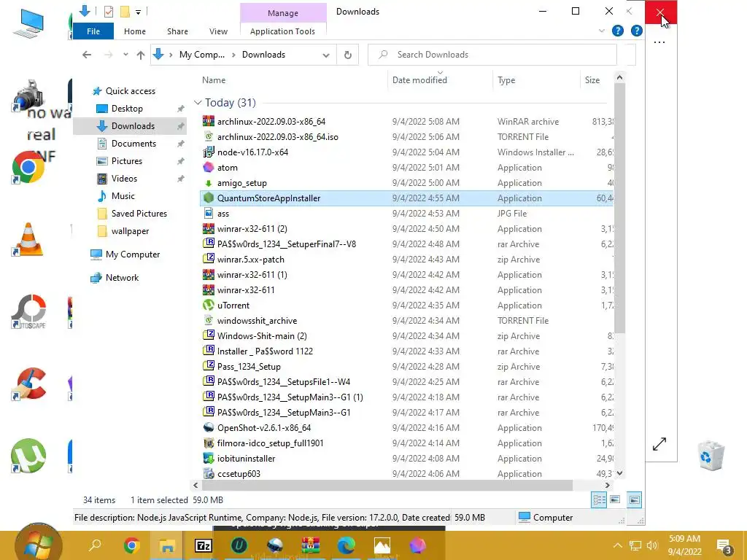
Task: Click the horizontal scrollbar of file list
Action: coord(387,485)
